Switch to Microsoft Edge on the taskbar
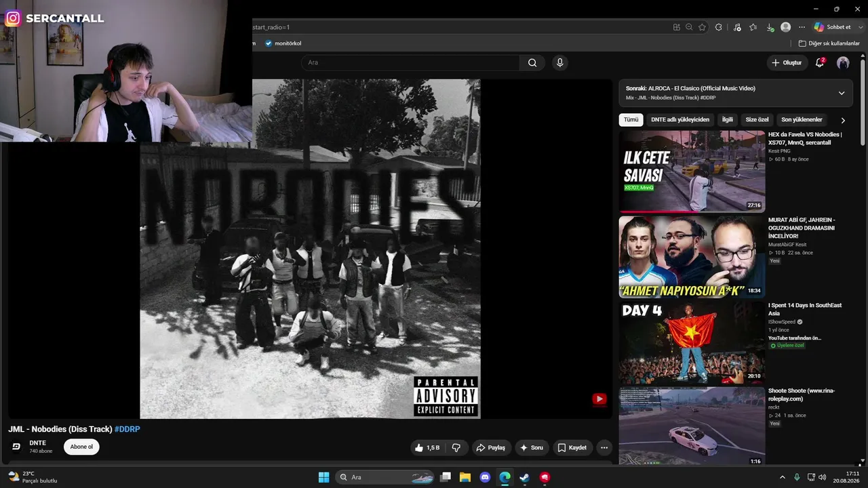Image resolution: width=868 pixels, height=488 pixels. (505, 477)
